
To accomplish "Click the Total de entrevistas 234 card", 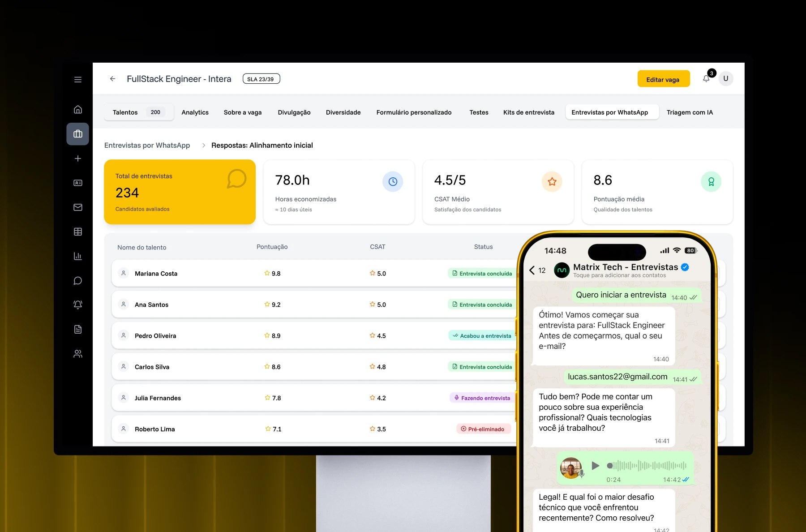I will click(180, 192).
